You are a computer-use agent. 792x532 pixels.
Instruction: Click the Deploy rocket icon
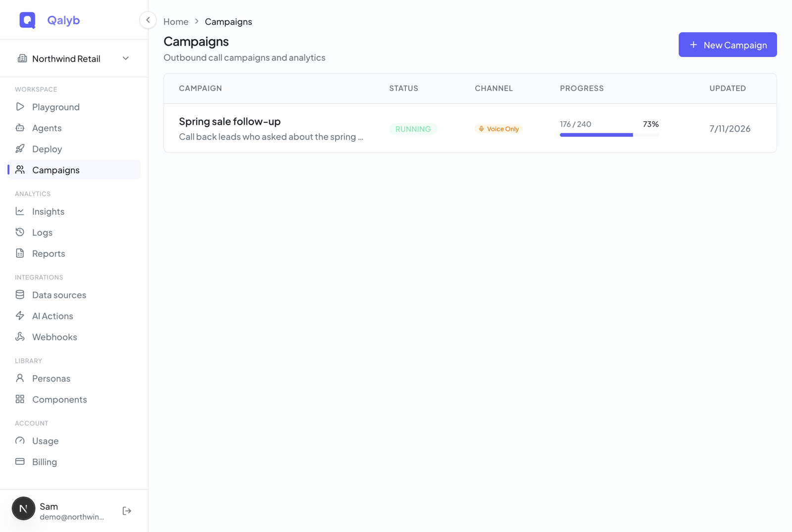[x=20, y=148]
